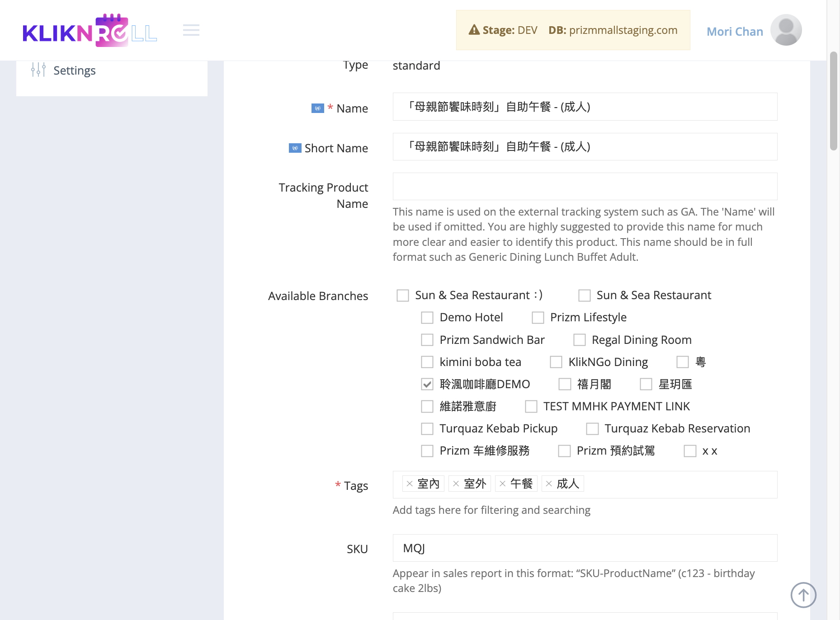The image size is (840, 620).
Task: Open the Mori Chan user link
Action: pos(735,31)
